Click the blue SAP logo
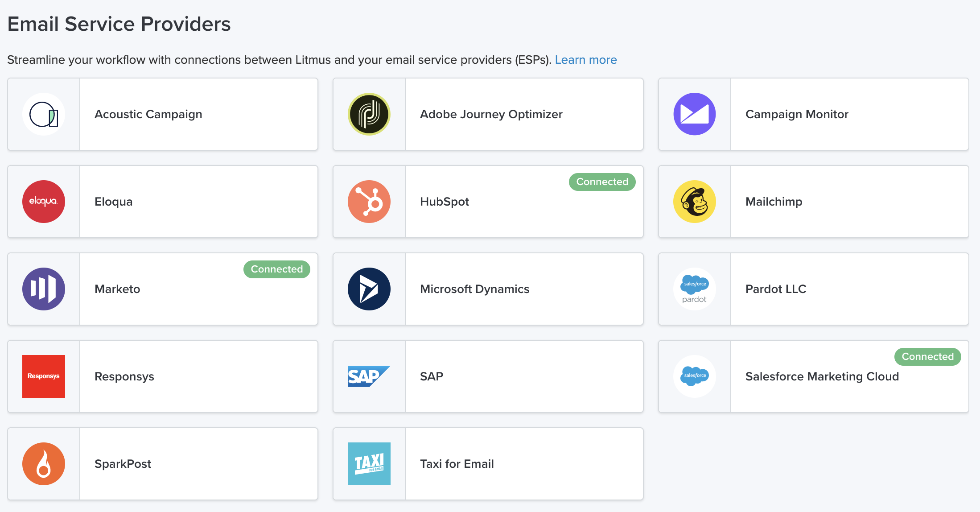Image resolution: width=980 pixels, height=512 pixels. [369, 376]
